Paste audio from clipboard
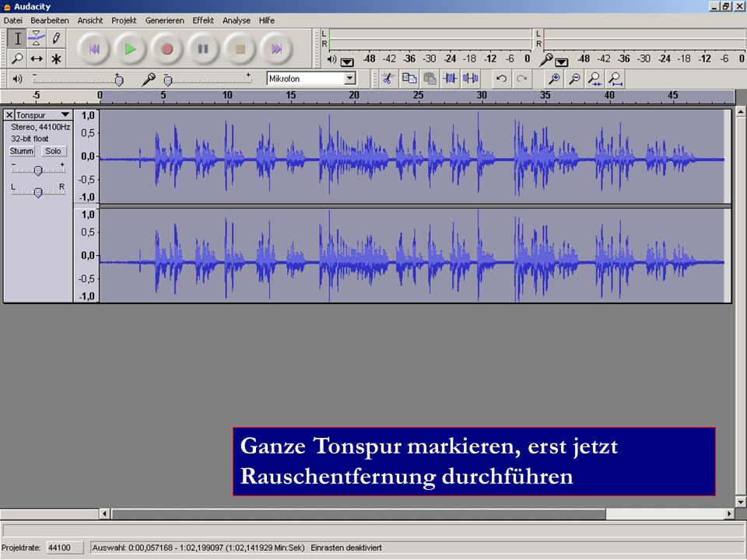 pyautogui.click(x=430, y=79)
